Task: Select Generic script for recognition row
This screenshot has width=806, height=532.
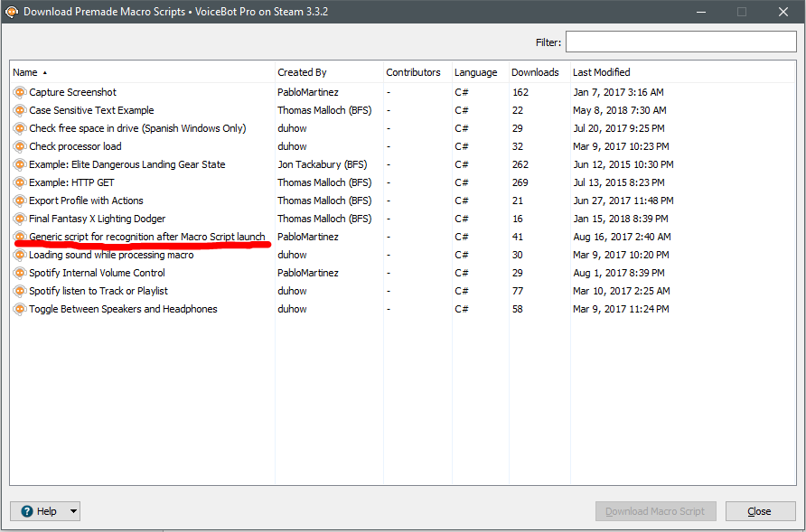Action: point(146,237)
